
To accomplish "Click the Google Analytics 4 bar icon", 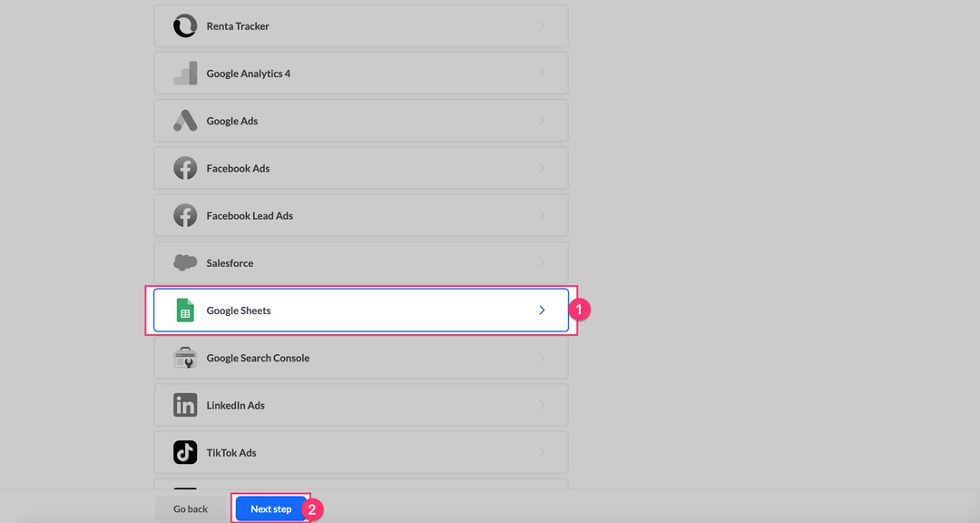I will [185, 74].
